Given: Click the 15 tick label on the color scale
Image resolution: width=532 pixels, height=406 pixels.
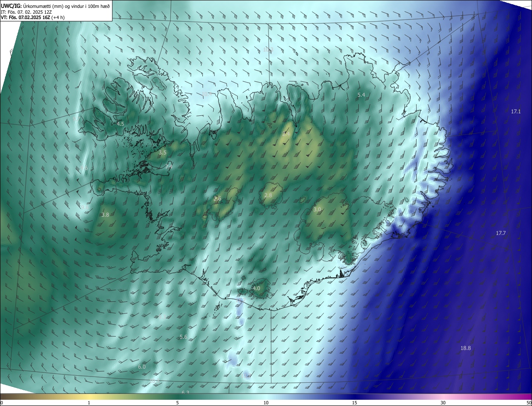Looking at the screenshot, I should [x=355, y=403].
